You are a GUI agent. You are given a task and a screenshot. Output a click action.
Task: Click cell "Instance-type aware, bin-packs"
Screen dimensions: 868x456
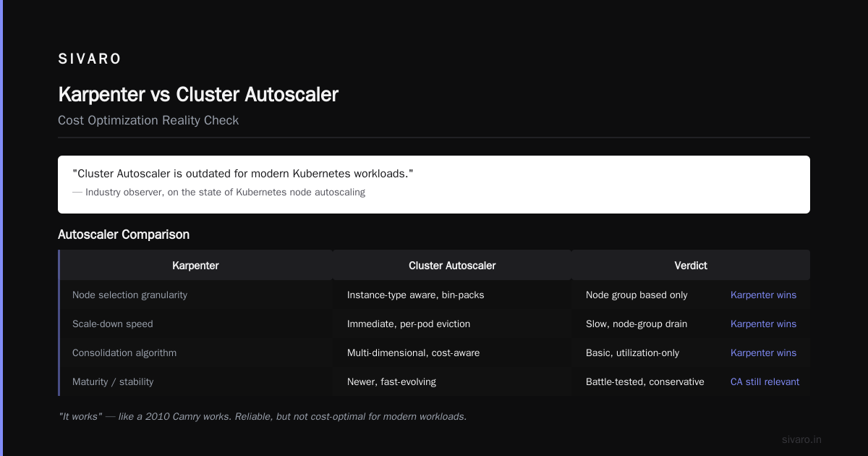[x=416, y=295]
